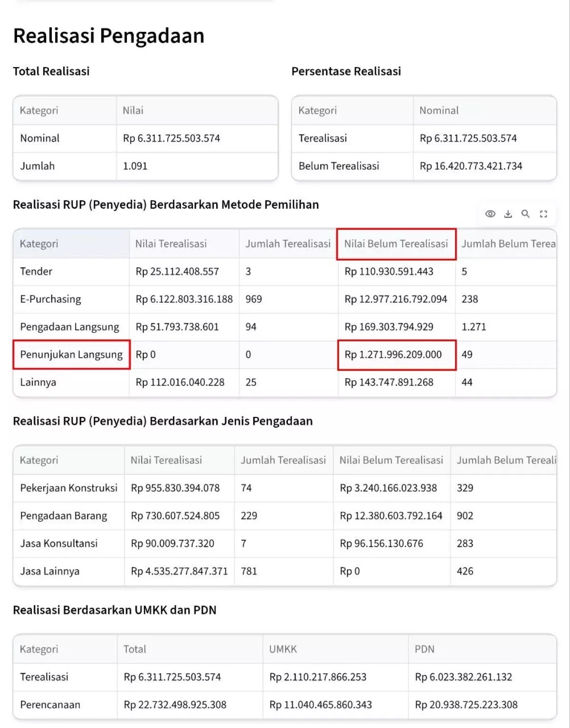Click cell Rp 20.938.725.223.308

click(482, 705)
